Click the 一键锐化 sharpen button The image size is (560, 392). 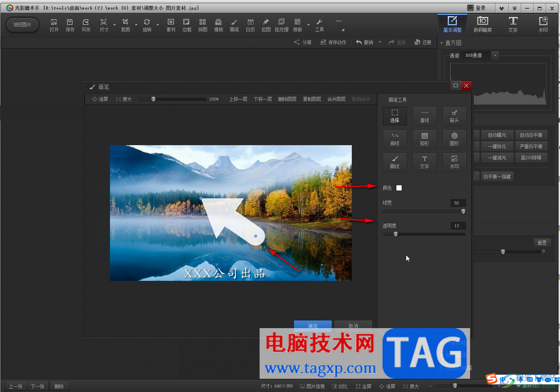pos(497,146)
